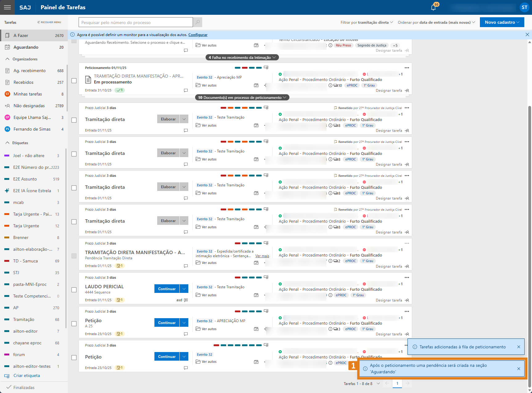Viewport: 532px width, 393px height.
Task: Open the Filtrar por tramitação direta dropdown
Action: click(366, 22)
